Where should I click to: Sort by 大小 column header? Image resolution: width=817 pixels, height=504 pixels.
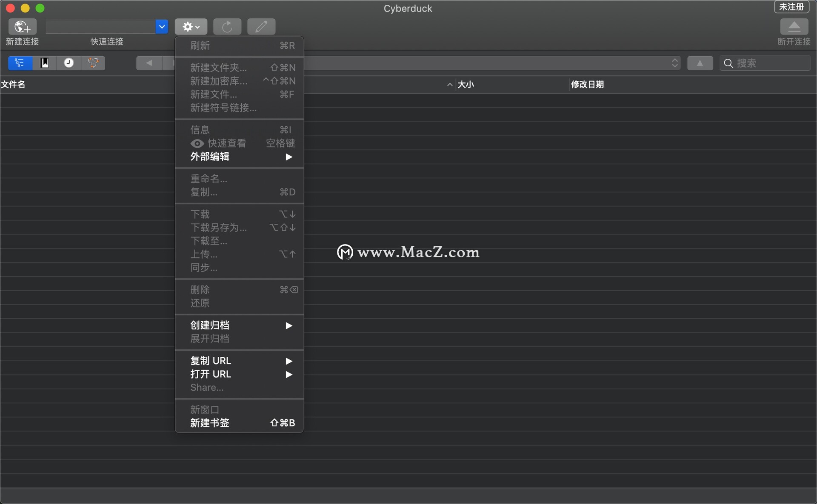(x=466, y=84)
